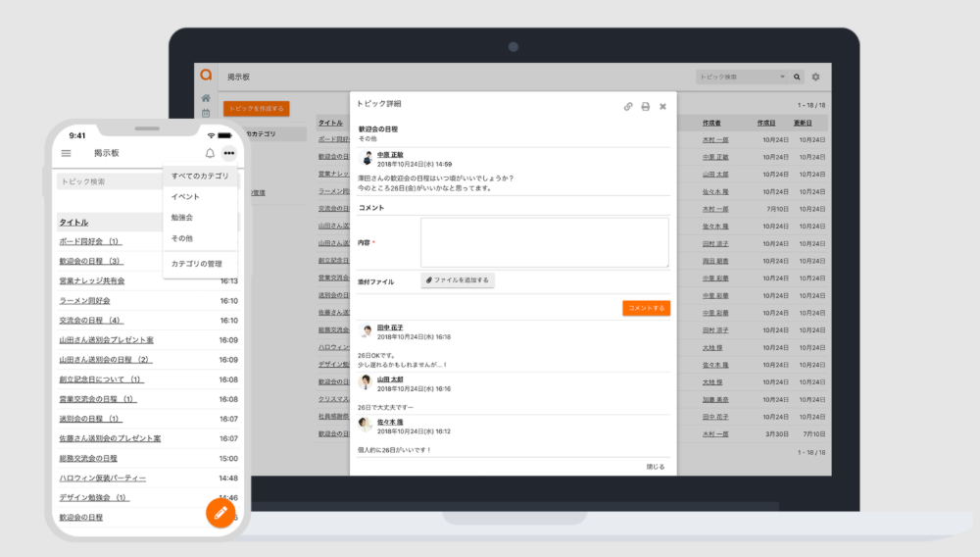Open the calendar icon in left sidebar
This screenshot has height=557, width=980.
tap(206, 114)
